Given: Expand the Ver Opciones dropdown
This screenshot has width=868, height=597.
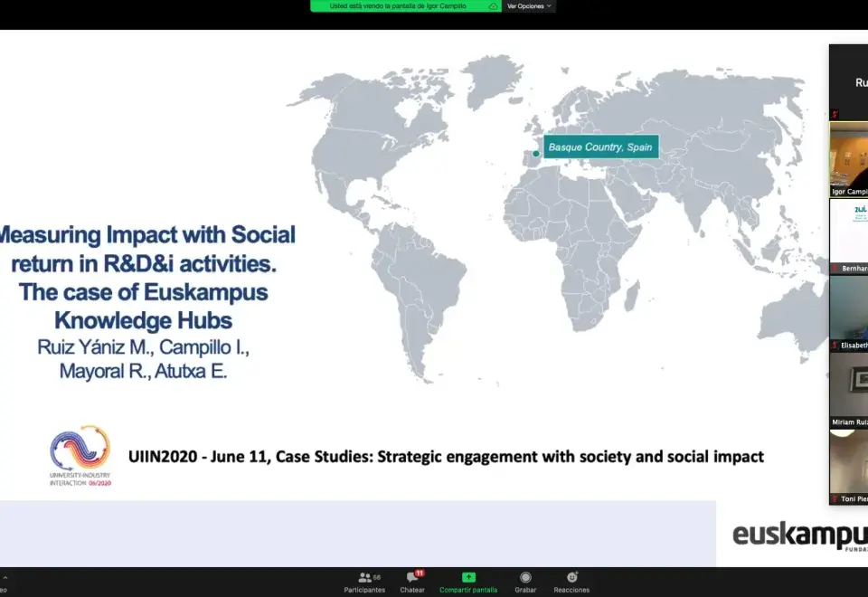Looking at the screenshot, I should pyautogui.click(x=529, y=6).
